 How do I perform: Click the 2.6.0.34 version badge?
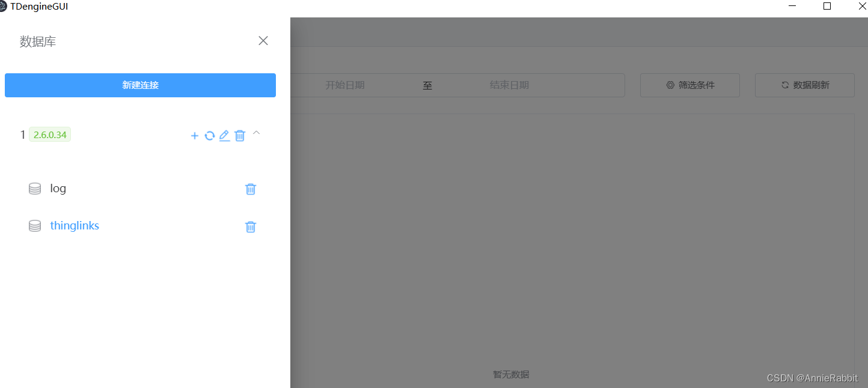[49, 134]
